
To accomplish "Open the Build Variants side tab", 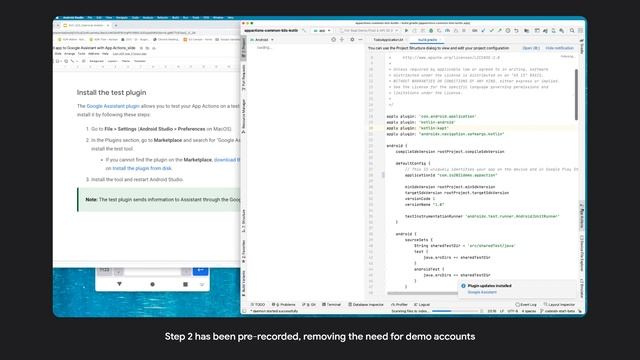I will point(244,283).
